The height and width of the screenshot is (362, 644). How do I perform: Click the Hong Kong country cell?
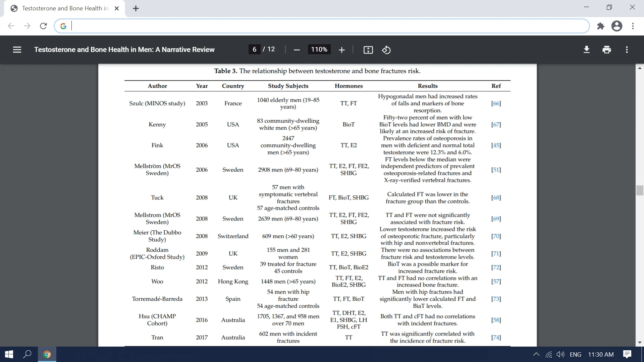point(233,281)
